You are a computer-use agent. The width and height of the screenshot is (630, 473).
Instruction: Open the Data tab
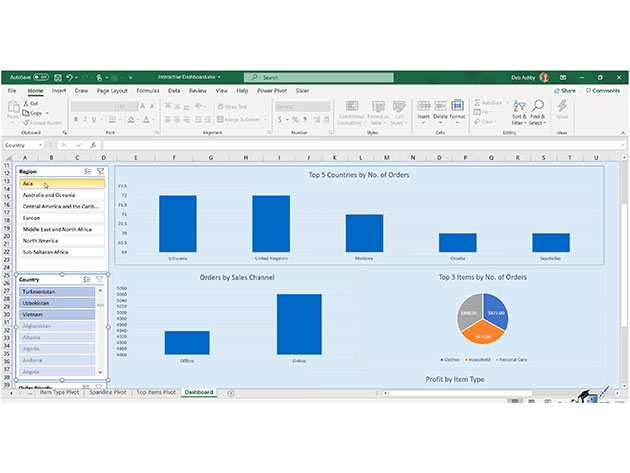tap(174, 91)
